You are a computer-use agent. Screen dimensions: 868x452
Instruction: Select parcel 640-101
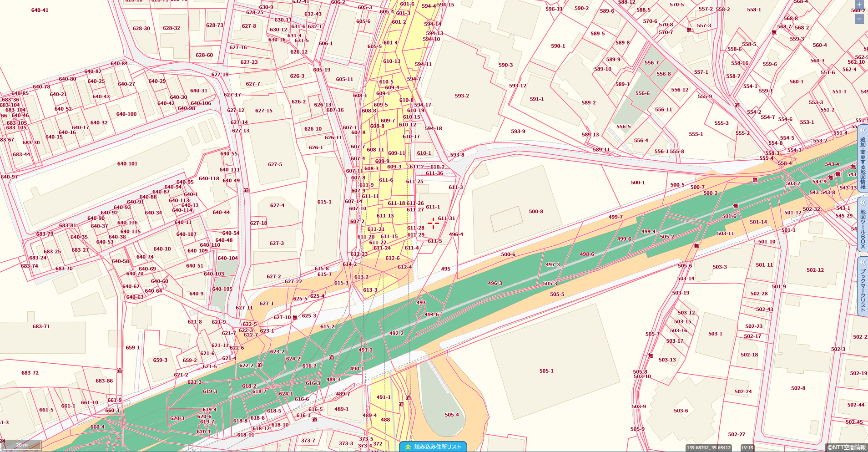click(127, 164)
